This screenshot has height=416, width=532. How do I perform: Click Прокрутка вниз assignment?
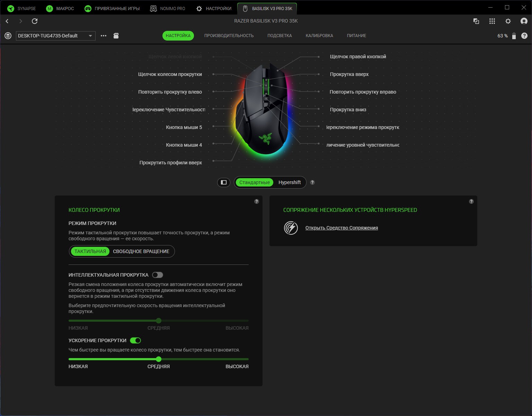click(348, 110)
